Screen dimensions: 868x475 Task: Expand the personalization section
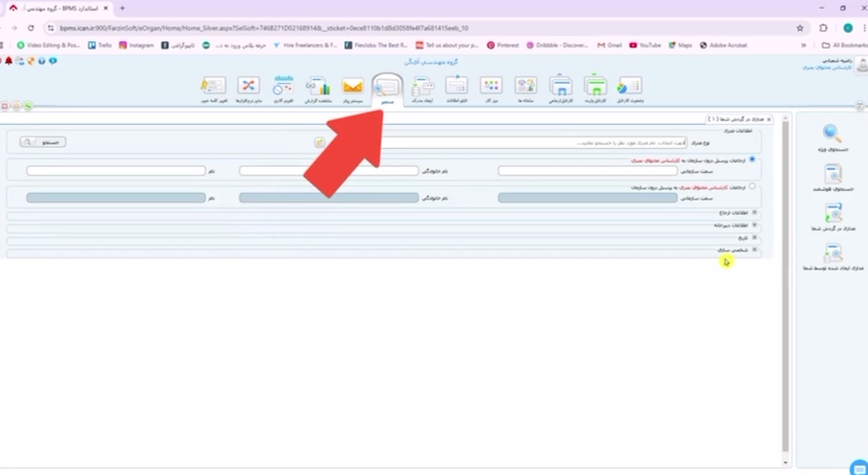(754, 249)
